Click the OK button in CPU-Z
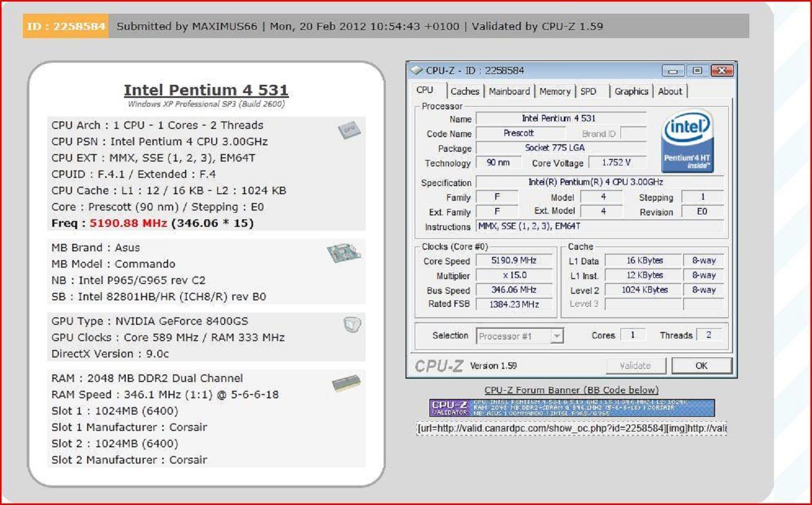The image size is (812, 505). pos(702,366)
